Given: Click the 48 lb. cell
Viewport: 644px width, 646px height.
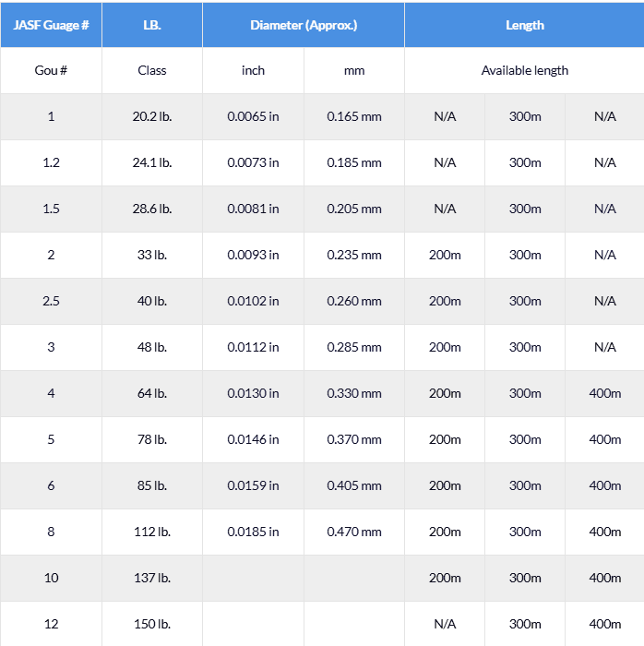Looking at the screenshot, I should [152, 347].
